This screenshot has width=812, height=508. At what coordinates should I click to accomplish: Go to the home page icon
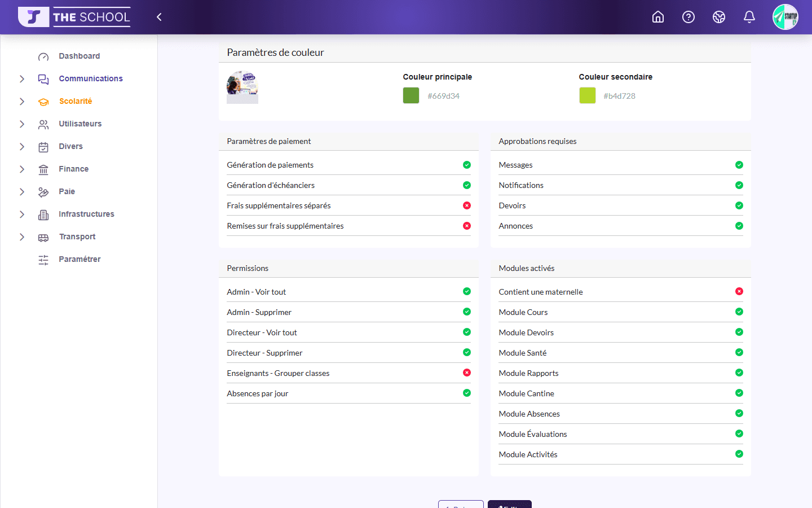[658, 17]
